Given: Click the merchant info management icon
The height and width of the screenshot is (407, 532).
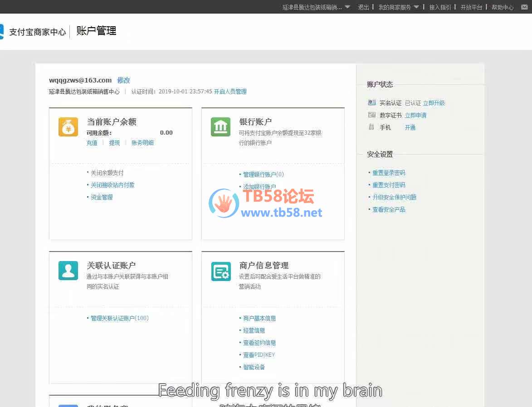Looking at the screenshot, I should pos(220,271).
